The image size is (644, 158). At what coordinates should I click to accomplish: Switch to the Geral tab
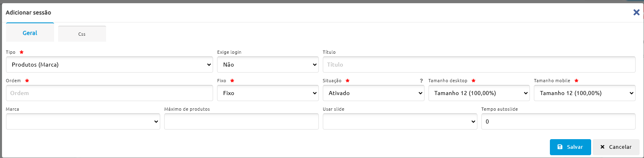[30, 32]
